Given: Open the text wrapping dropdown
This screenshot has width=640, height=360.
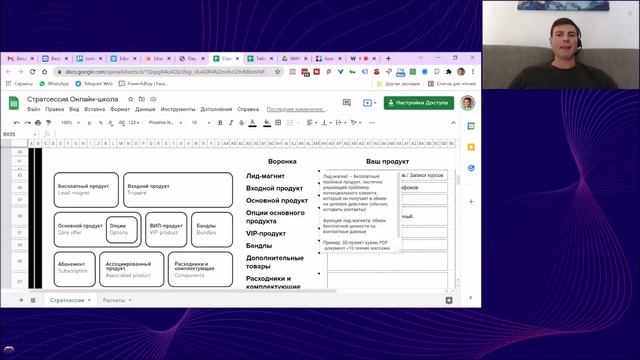Looking at the screenshot, I should tap(340, 122).
